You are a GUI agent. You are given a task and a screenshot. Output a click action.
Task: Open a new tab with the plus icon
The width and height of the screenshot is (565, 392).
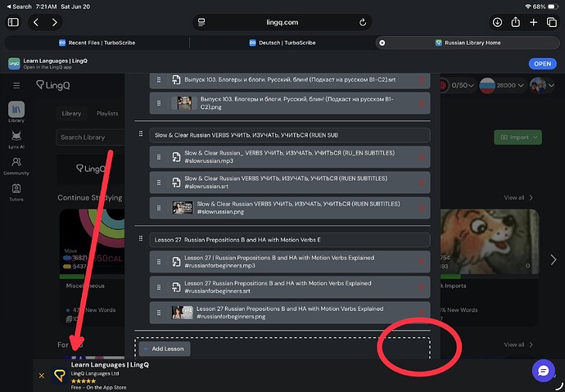534,22
